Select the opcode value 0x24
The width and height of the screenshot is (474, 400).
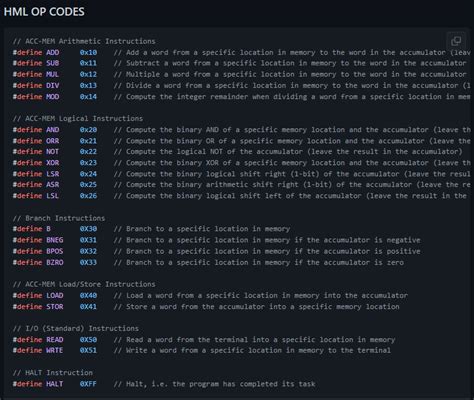click(88, 174)
